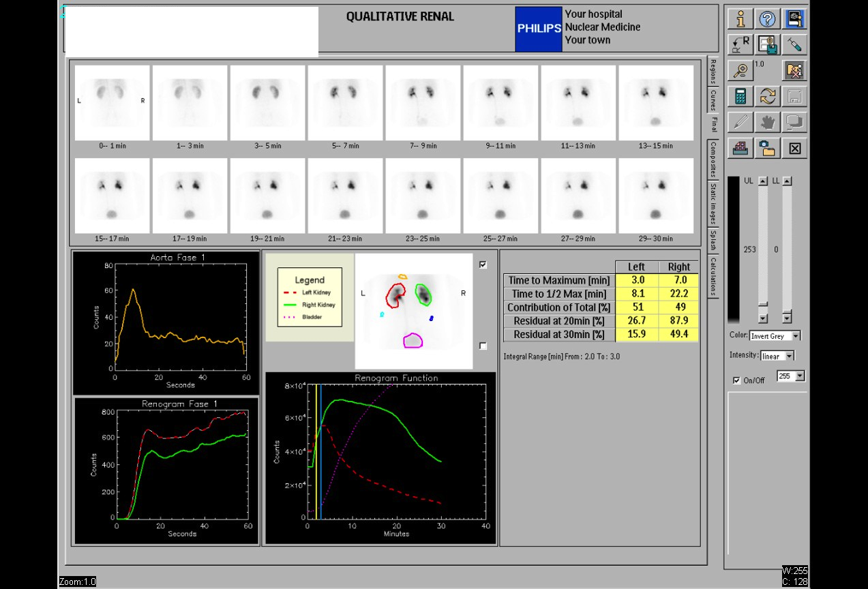Click the greyed-out floppy disk icon
Screen dimensions: 868x589
tap(794, 96)
